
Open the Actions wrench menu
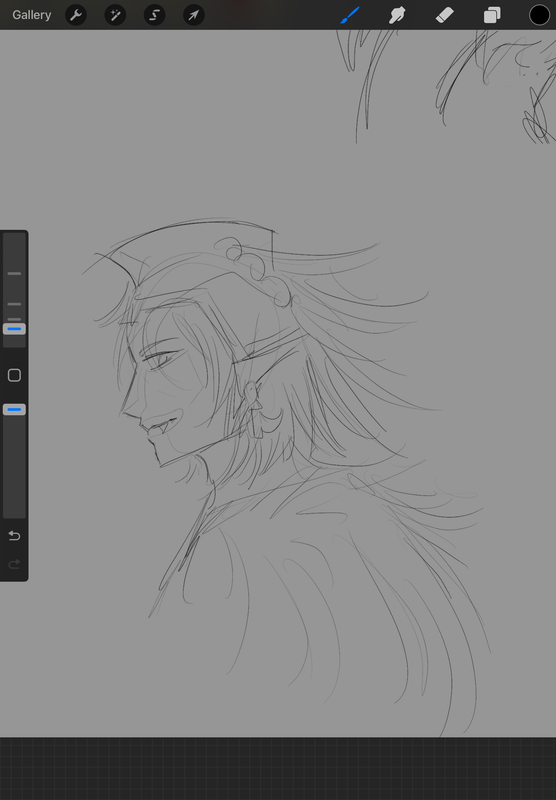76,15
